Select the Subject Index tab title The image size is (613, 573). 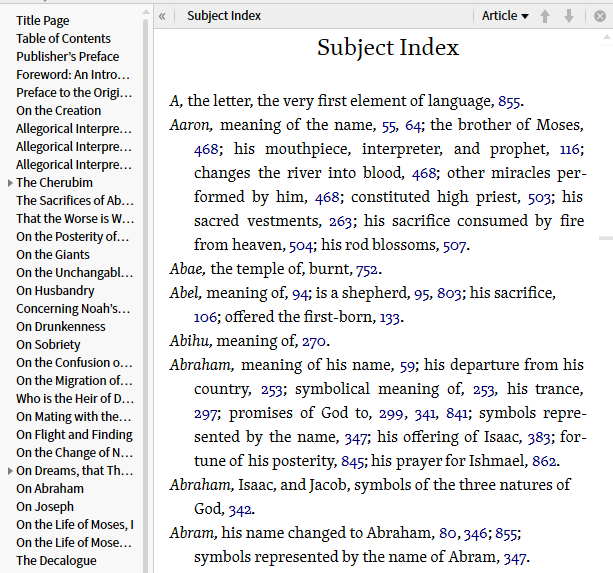pos(224,16)
